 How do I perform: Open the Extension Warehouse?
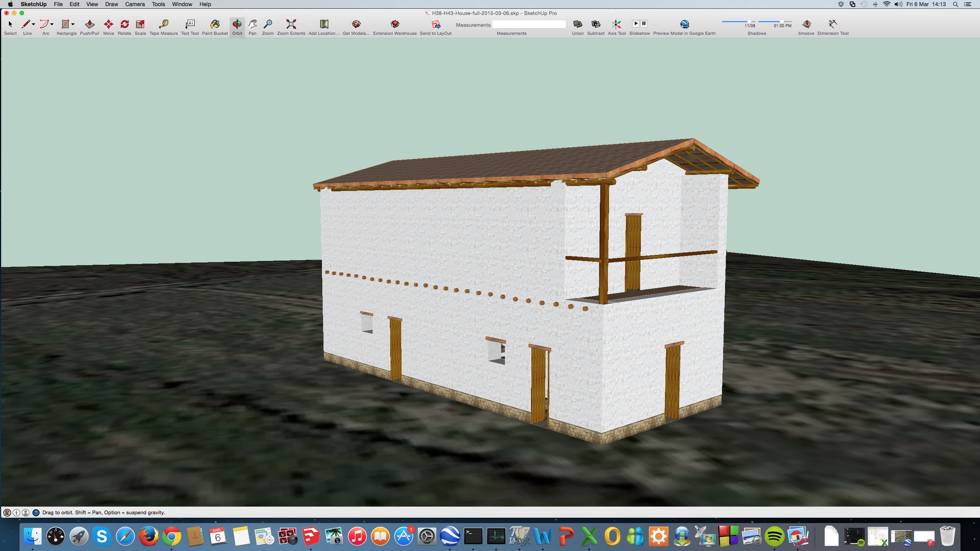coord(395,24)
